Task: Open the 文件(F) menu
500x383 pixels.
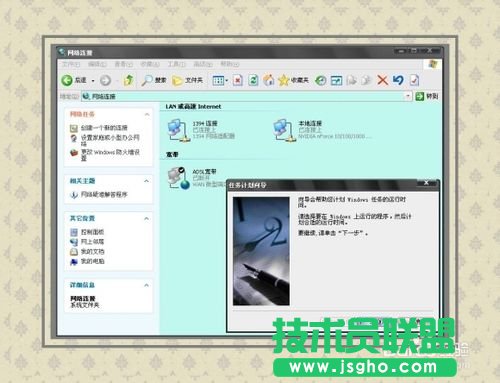Action: point(71,64)
